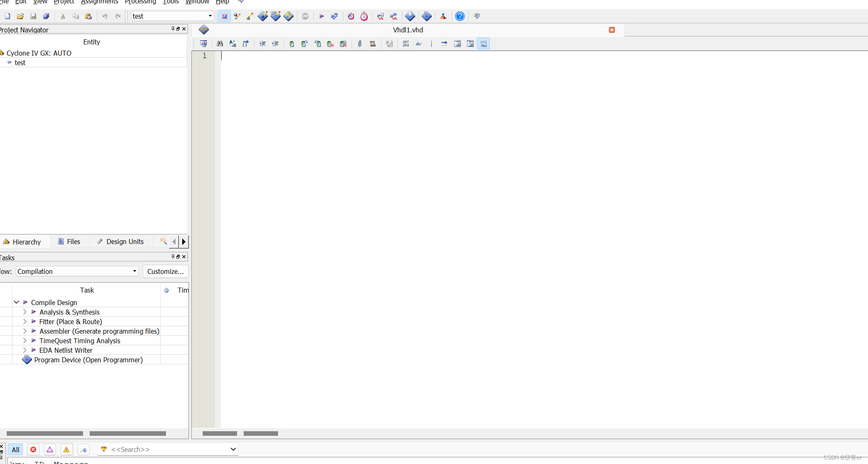The image size is (868, 464).
Task: Pin the Project Navigator panel
Action: (173, 29)
